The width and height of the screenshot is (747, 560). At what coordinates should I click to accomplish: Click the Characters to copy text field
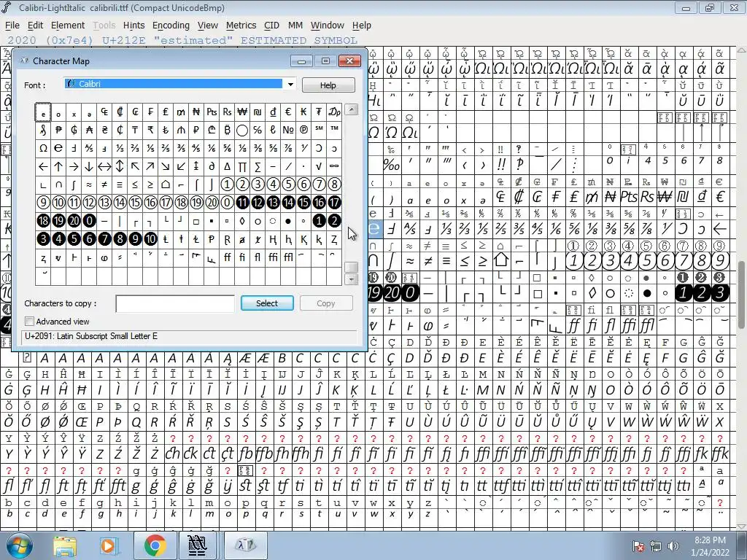pos(175,303)
